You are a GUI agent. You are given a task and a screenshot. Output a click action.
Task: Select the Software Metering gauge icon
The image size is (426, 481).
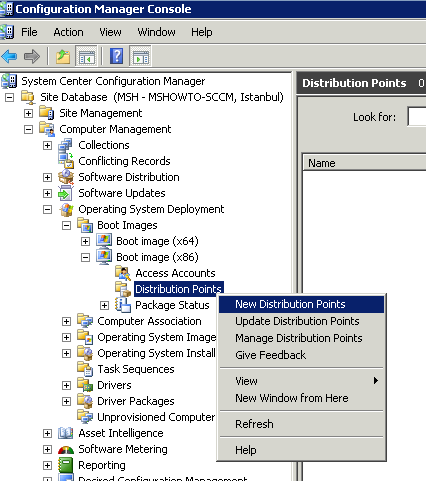pos(66,449)
